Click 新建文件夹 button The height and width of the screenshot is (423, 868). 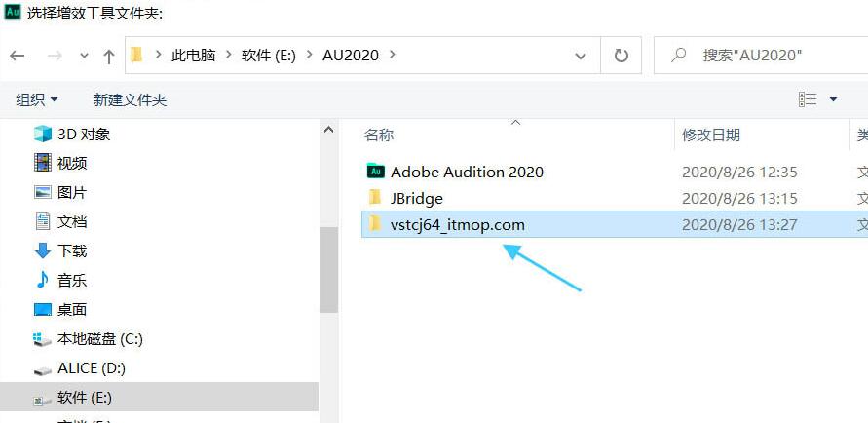coord(130,99)
